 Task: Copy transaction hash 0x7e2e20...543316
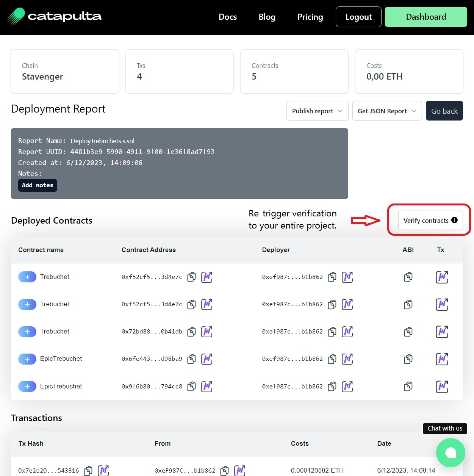tap(88, 471)
